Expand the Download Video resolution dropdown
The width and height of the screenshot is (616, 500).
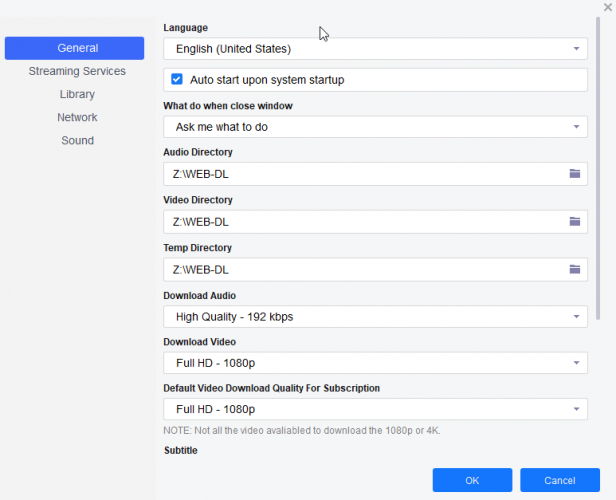375,362
